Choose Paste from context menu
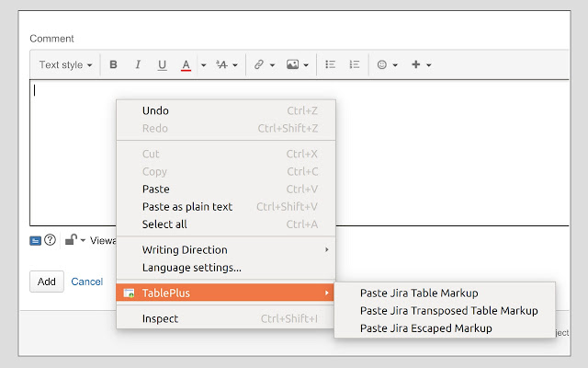Screen dimensions: 588x368 (x=226, y=189)
